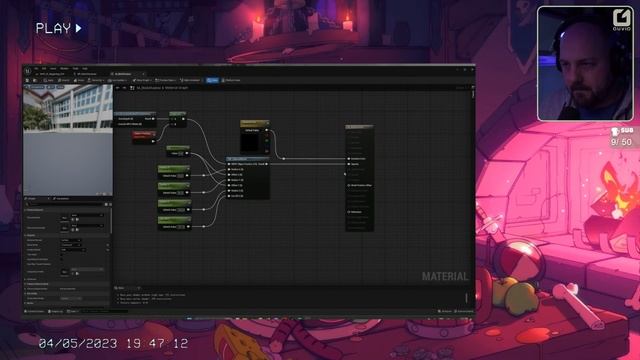Open the Material Domain dropdown
The width and height of the screenshot is (640, 360).
71,240
